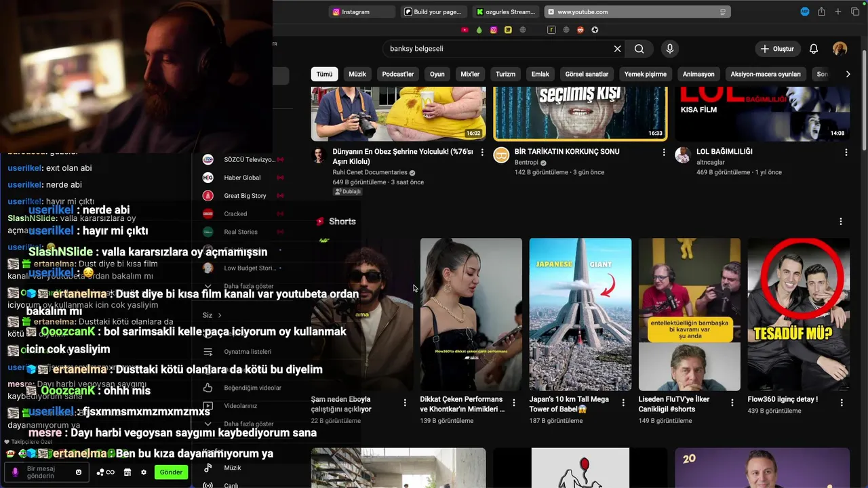Open YouTube notifications bell
The image size is (868, 488).
click(814, 49)
